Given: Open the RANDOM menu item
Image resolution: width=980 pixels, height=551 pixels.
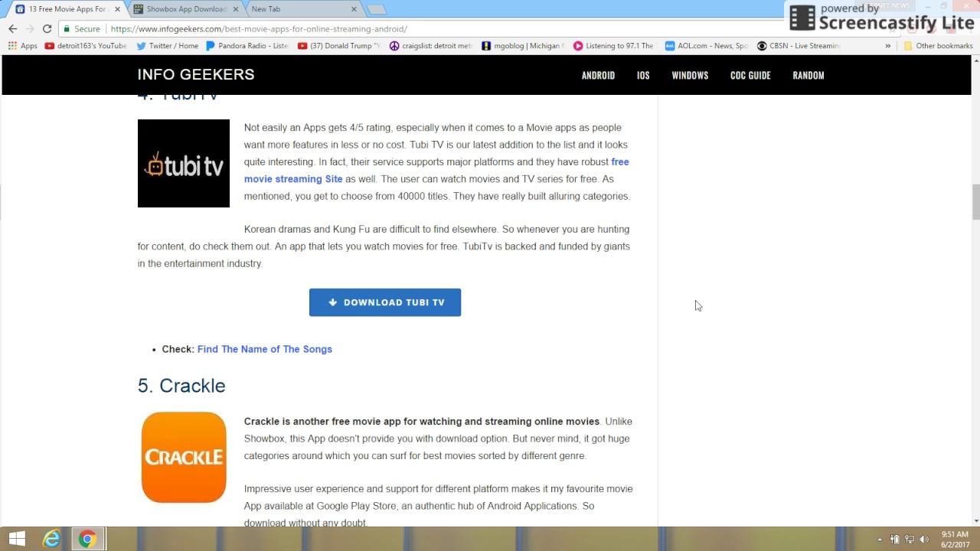Looking at the screenshot, I should click(x=808, y=76).
